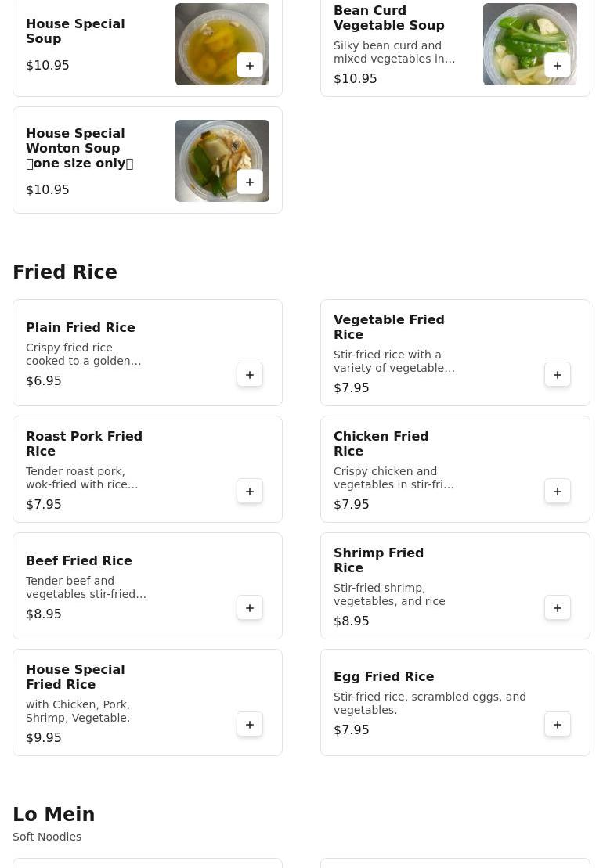Add Vegetable Fried Rice to order
This screenshot has width=603, height=868.
click(x=558, y=375)
